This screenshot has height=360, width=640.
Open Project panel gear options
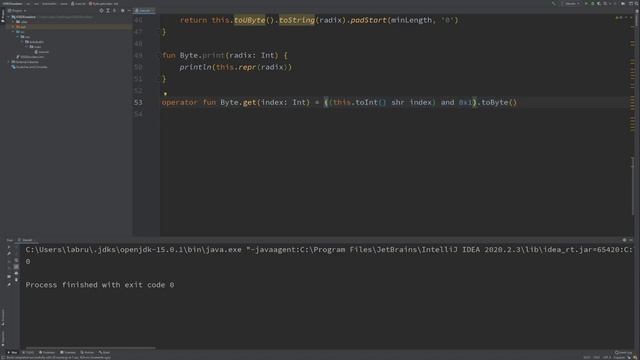[x=122, y=11]
